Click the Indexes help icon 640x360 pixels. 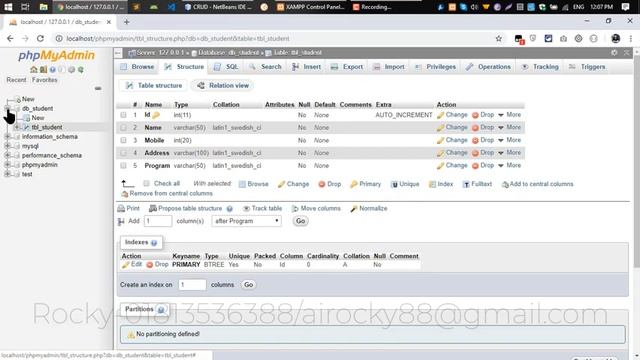coord(154,243)
